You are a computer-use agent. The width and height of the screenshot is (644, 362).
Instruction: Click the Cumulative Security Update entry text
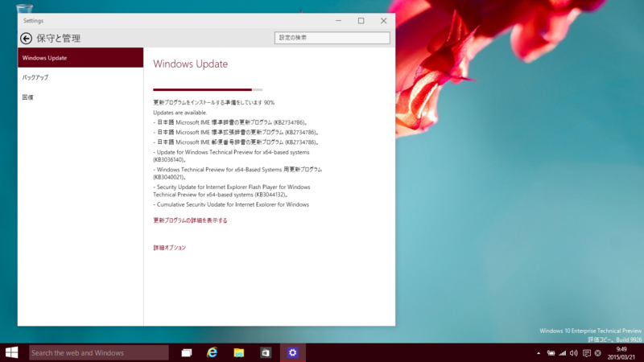point(231,204)
